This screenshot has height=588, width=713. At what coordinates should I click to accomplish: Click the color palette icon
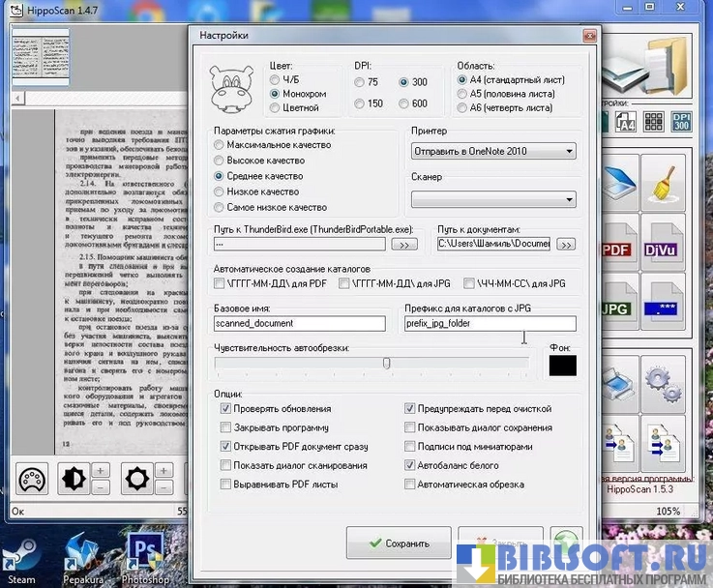tap(36, 480)
